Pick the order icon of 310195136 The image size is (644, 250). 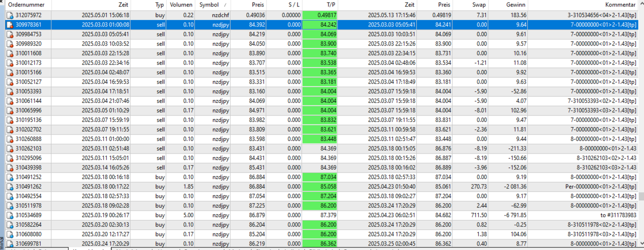coord(10,119)
